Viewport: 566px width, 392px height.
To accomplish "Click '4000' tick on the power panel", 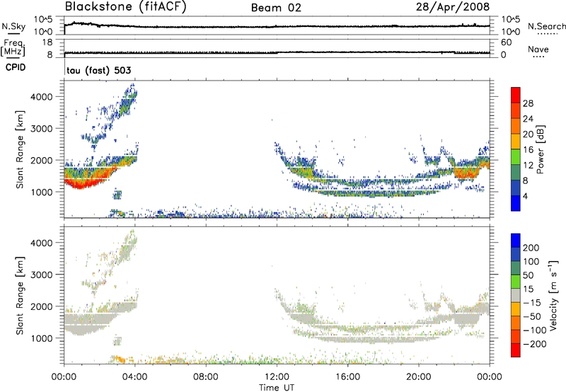I will 41,97.
